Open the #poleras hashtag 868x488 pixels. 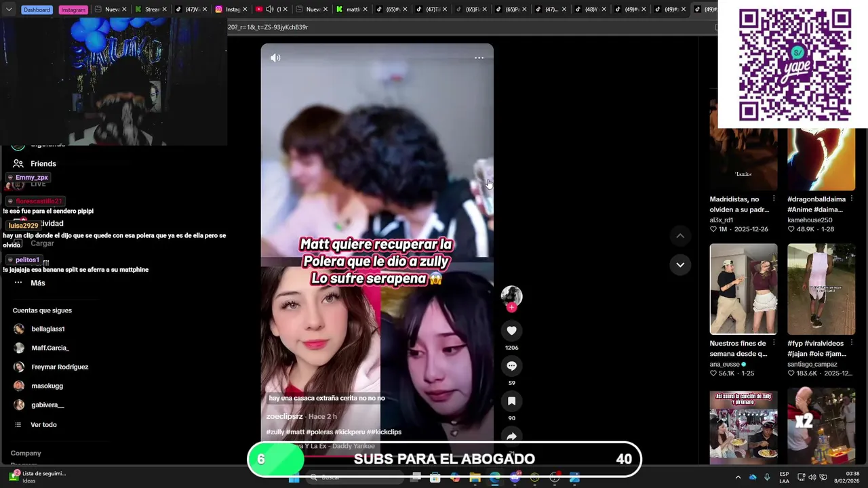[319, 432]
